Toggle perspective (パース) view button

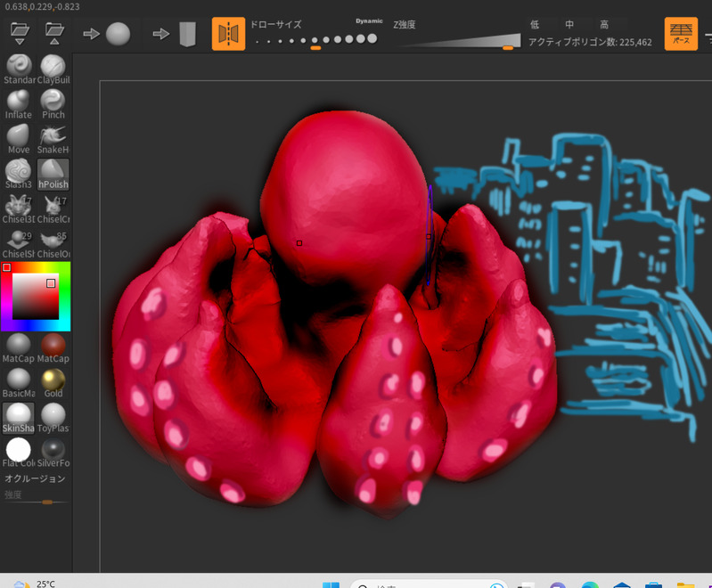click(x=681, y=34)
